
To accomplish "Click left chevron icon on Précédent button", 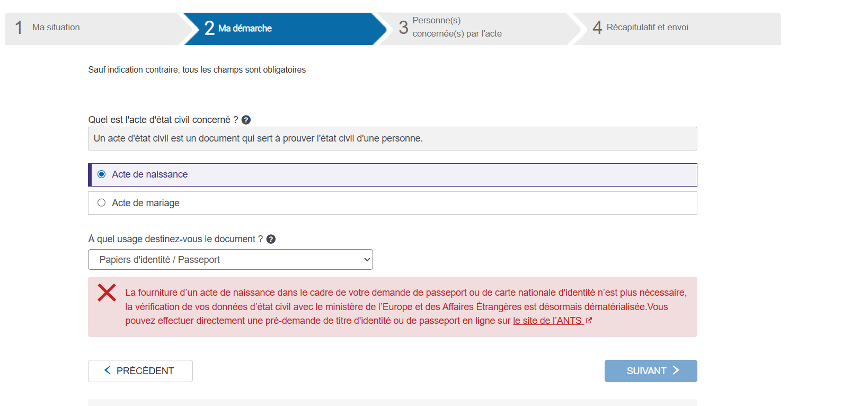I will [x=108, y=370].
